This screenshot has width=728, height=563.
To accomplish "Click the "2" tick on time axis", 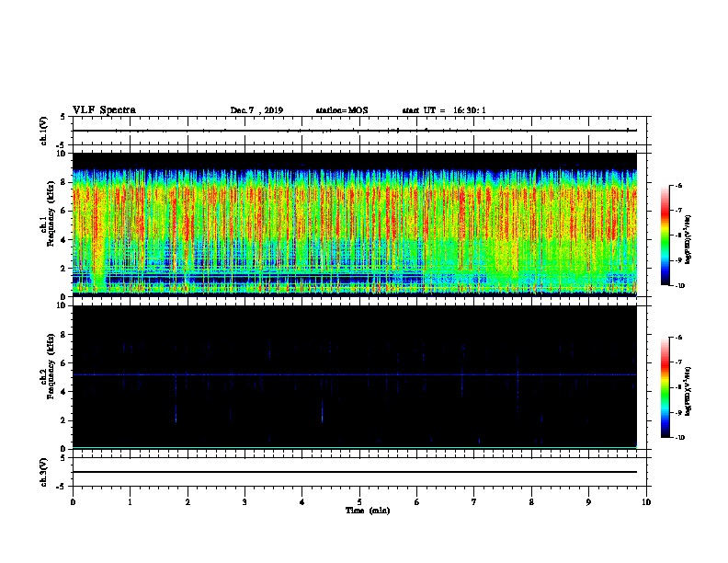I will 188,502.
